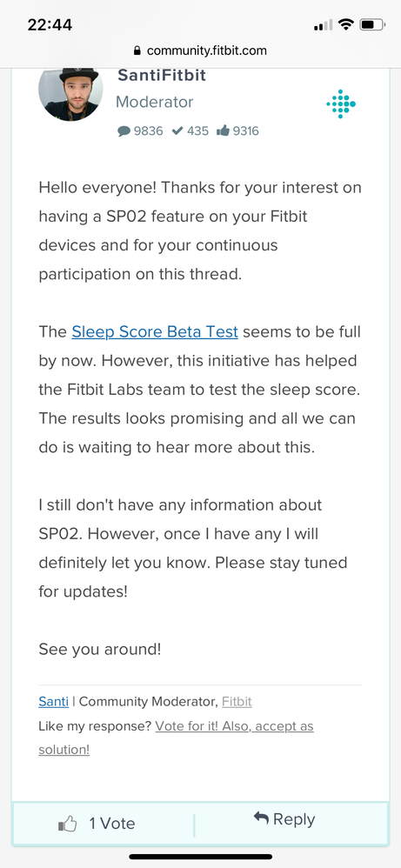Tap the battery icon in status bar
This screenshot has height=868, width=401.
[x=372, y=25]
